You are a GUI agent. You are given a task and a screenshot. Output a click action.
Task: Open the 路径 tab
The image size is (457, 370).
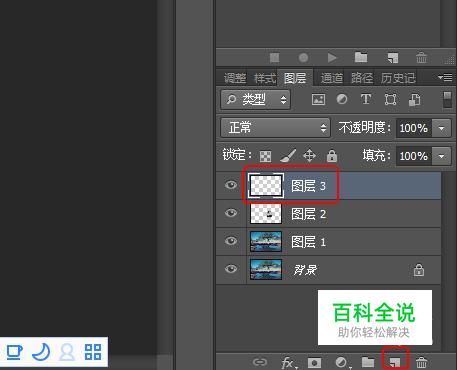362,78
